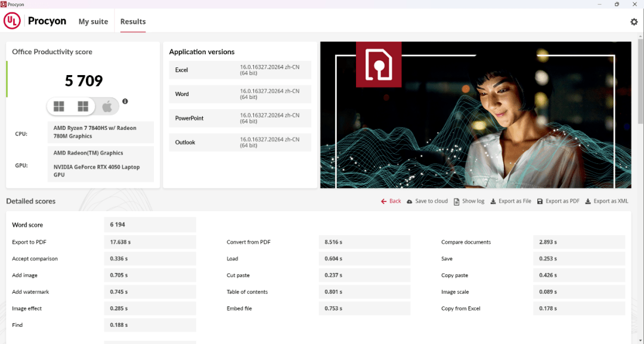Screen dimensions: 644x344
Task: Open the My suite tab
Action: [x=93, y=22]
